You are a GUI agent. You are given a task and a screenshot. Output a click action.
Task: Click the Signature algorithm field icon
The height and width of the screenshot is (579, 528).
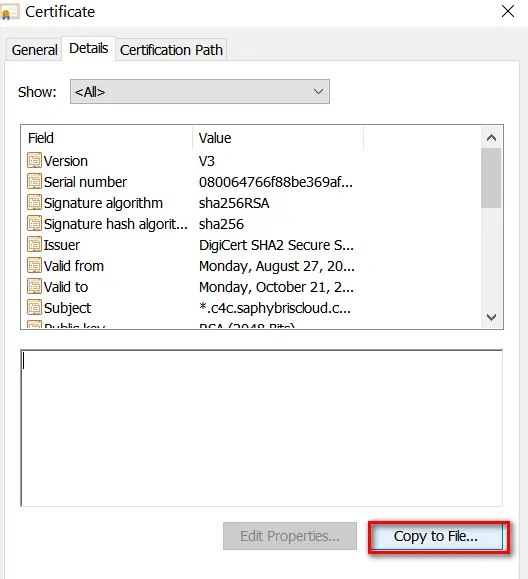tap(34, 203)
